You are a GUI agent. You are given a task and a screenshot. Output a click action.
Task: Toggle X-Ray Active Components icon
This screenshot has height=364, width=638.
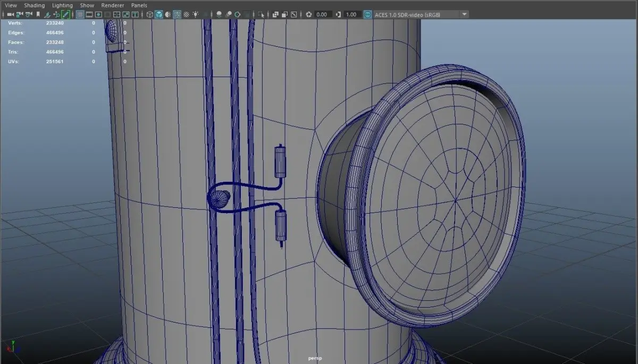pyautogui.click(x=284, y=14)
